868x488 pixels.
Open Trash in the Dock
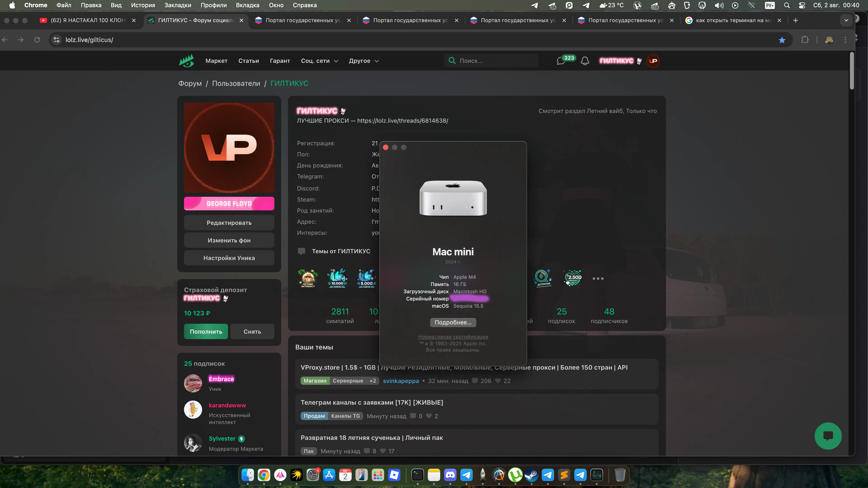click(x=620, y=475)
